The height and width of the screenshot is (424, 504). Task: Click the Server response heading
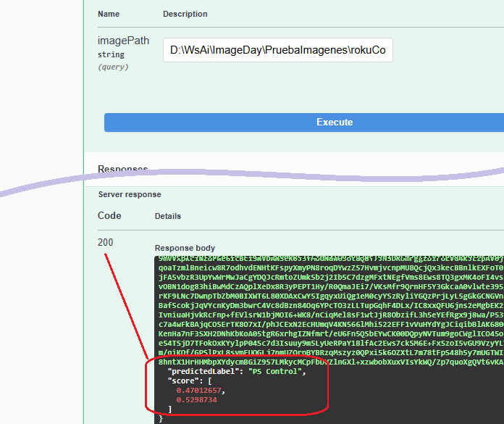click(130, 194)
